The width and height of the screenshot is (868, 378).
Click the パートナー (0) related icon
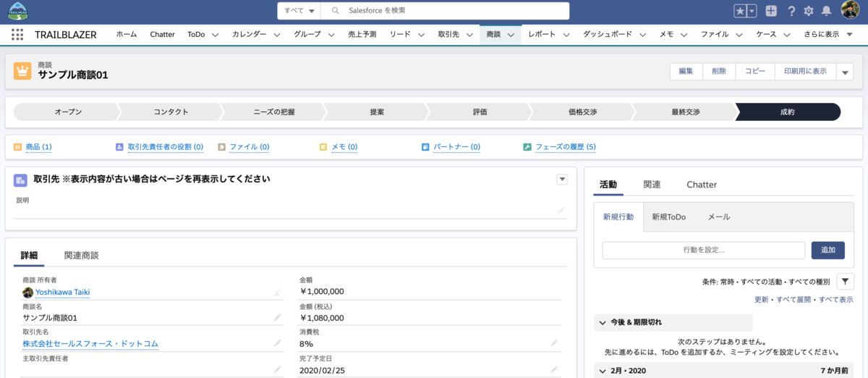tap(425, 147)
